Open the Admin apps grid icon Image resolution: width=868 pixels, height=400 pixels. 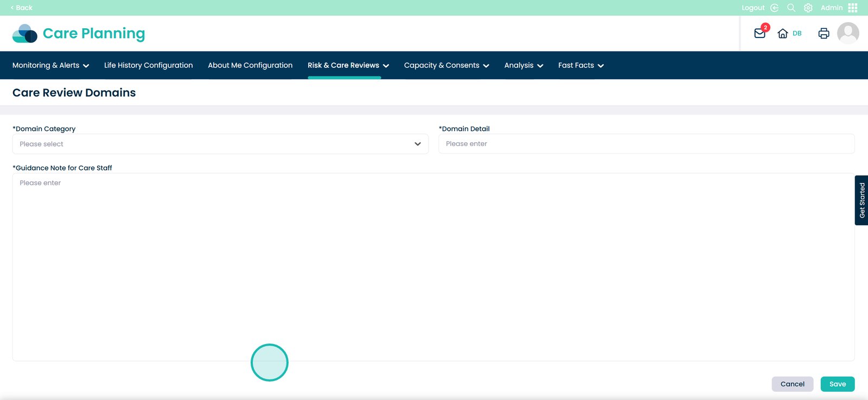click(853, 8)
